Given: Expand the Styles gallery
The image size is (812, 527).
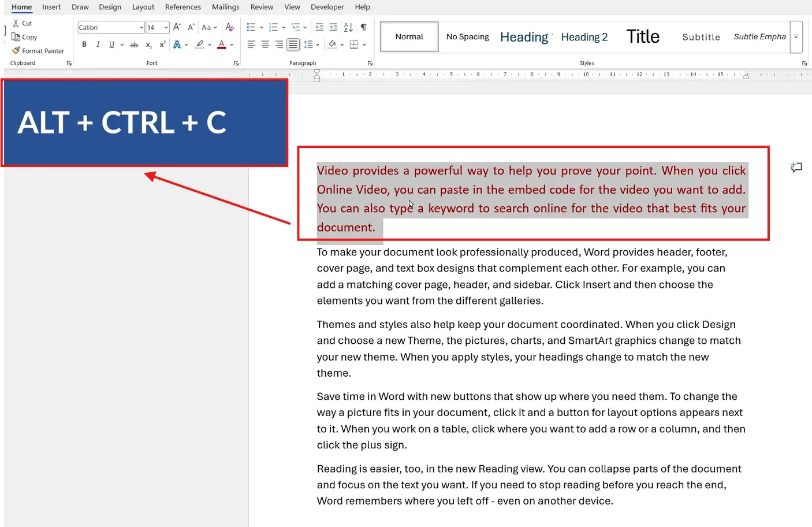Looking at the screenshot, I should (796, 36).
